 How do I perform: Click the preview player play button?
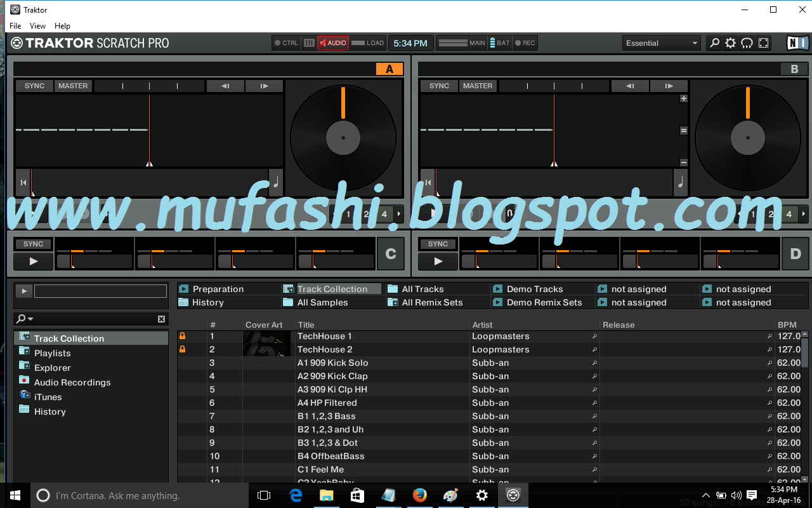point(23,291)
